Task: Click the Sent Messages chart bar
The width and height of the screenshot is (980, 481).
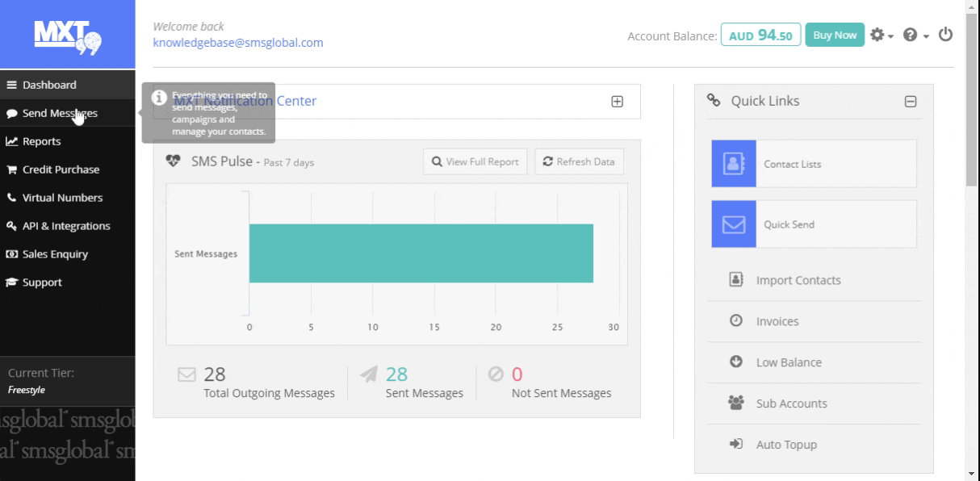Action: click(x=421, y=253)
